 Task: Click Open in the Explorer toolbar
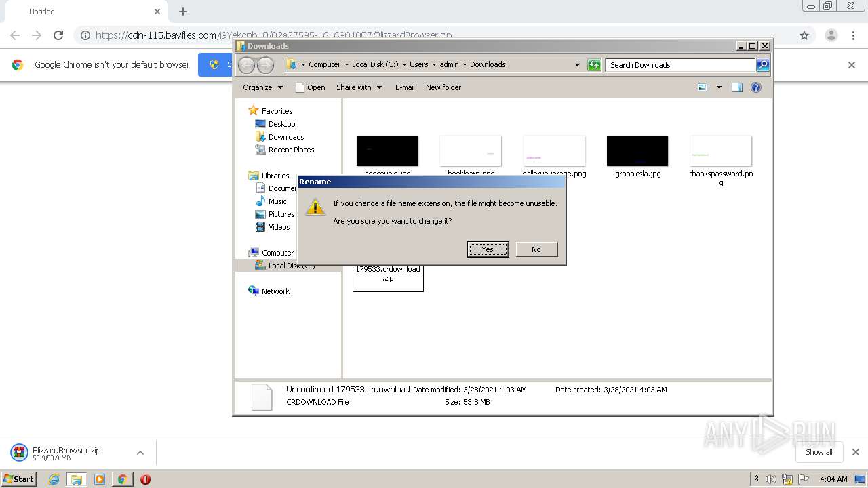pos(311,87)
